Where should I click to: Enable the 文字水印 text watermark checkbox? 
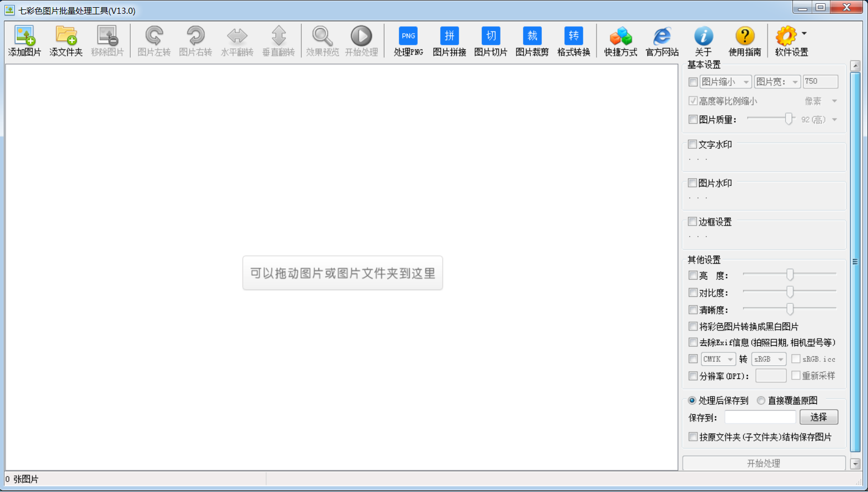point(693,145)
